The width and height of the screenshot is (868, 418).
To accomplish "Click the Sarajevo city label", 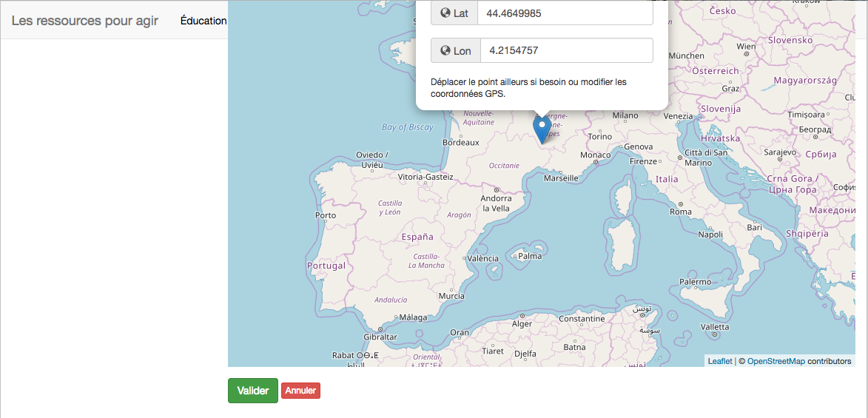I will click(x=779, y=151).
